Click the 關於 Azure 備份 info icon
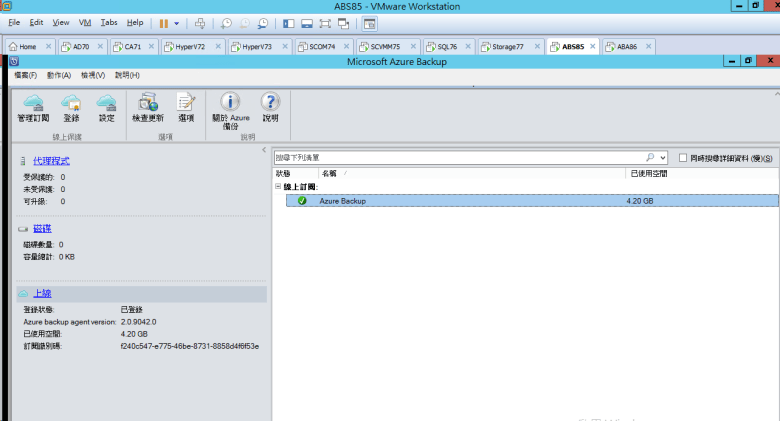Viewport: 780px width, 421px height. point(231,101)
